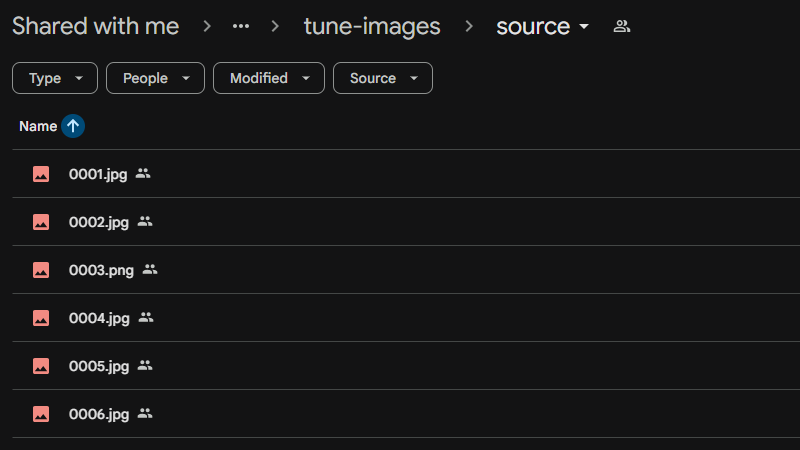Expand the Modified filter dropdown
The width and height of the screenshot is (800, 450).
coord(268,78)
